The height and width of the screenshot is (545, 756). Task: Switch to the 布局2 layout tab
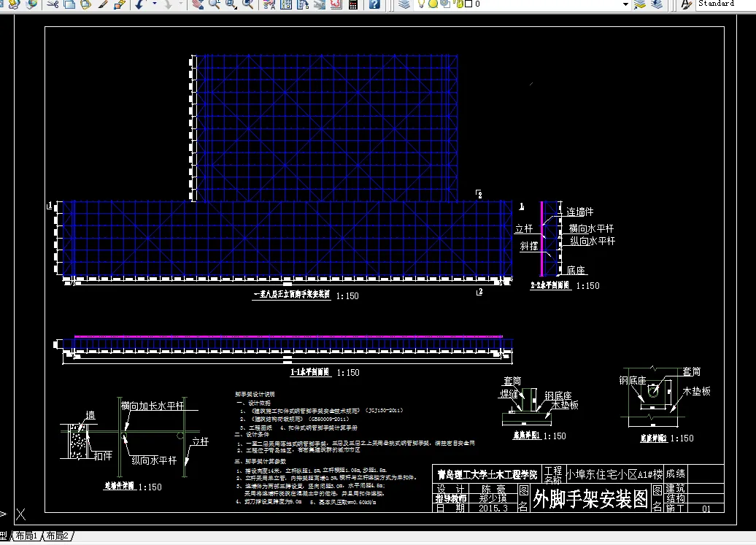pyautogui.click(x=58, y=536)
